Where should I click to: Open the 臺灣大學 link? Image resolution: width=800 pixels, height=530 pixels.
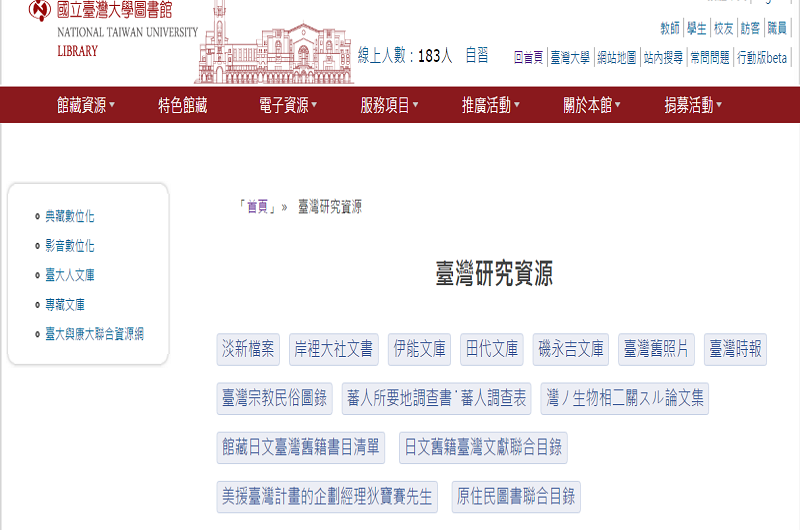[x=570, y=58]
